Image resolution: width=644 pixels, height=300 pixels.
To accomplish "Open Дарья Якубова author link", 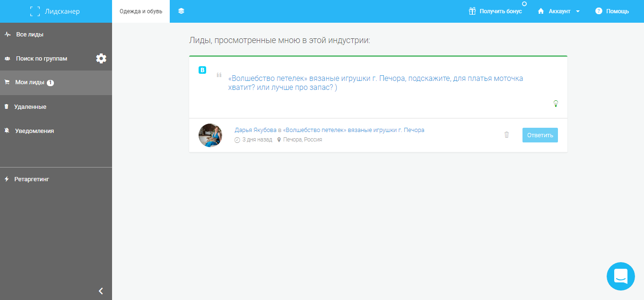I will [255, 130].
